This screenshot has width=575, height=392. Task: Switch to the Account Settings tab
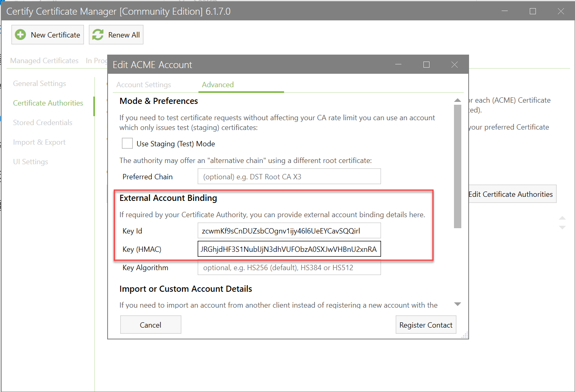(143, 85)
